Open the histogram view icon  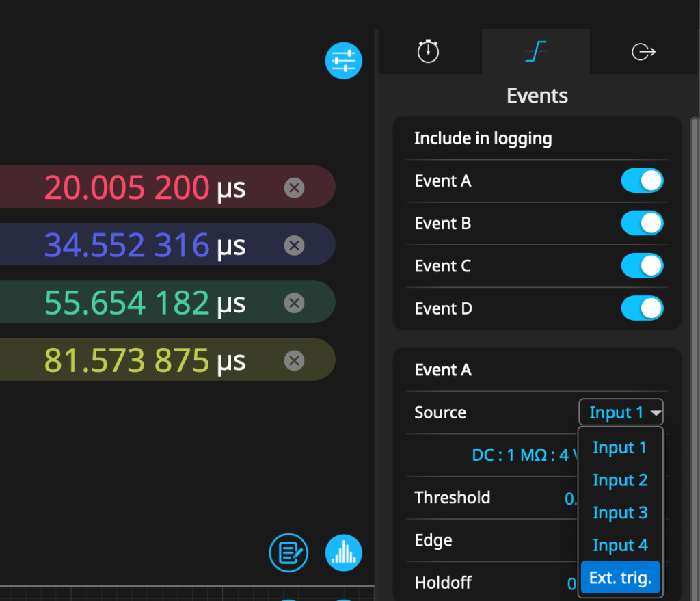tap(343, 552)
